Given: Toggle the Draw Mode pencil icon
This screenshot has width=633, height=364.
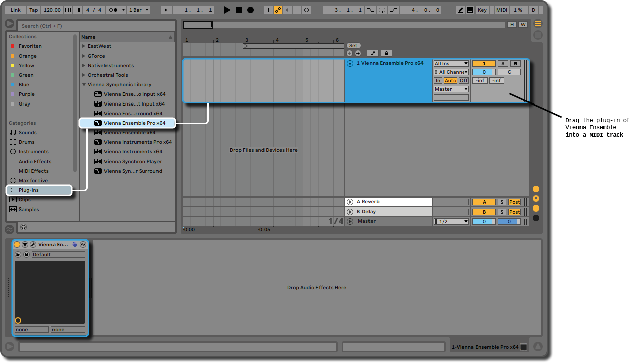Looking at the screenshot, I should coord(461,10).
